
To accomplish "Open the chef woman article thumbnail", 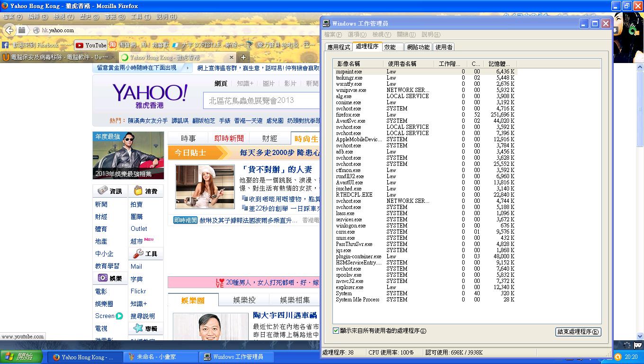I will [x=205, y=187].
